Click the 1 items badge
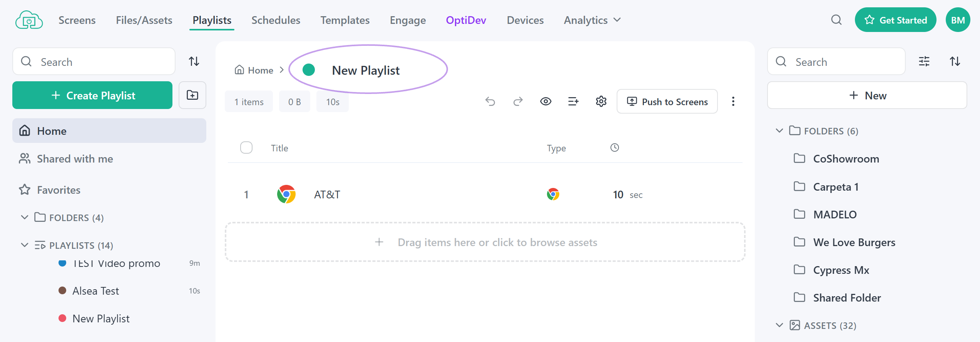 point(249,102)
